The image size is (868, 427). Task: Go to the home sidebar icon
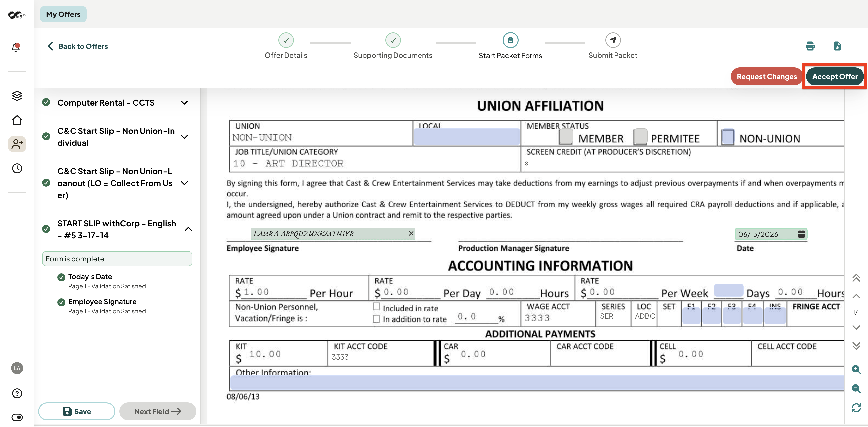click(x=17, y=120)
